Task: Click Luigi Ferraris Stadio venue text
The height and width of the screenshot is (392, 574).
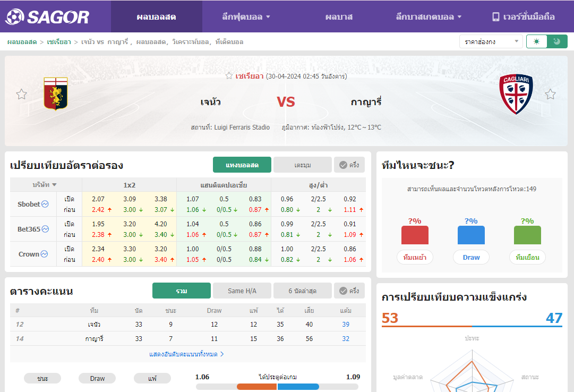Action: point(242,127)
